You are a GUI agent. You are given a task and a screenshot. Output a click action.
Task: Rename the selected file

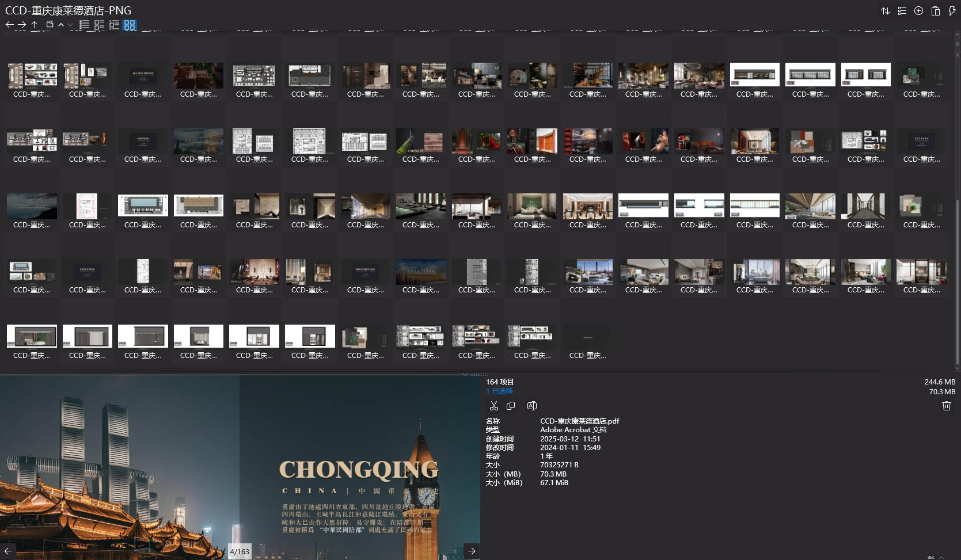pos(531,406)
